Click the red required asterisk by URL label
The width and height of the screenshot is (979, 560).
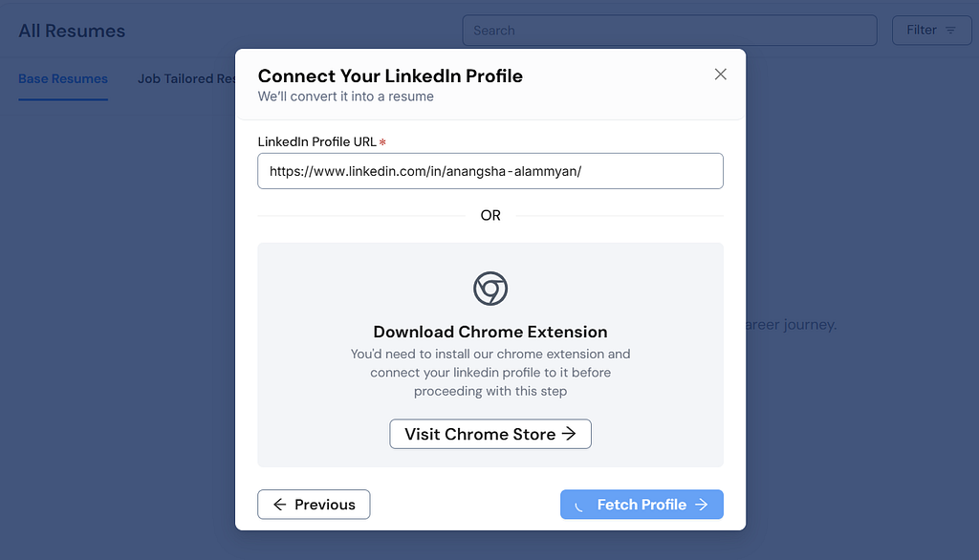click(x=382, y=142)
